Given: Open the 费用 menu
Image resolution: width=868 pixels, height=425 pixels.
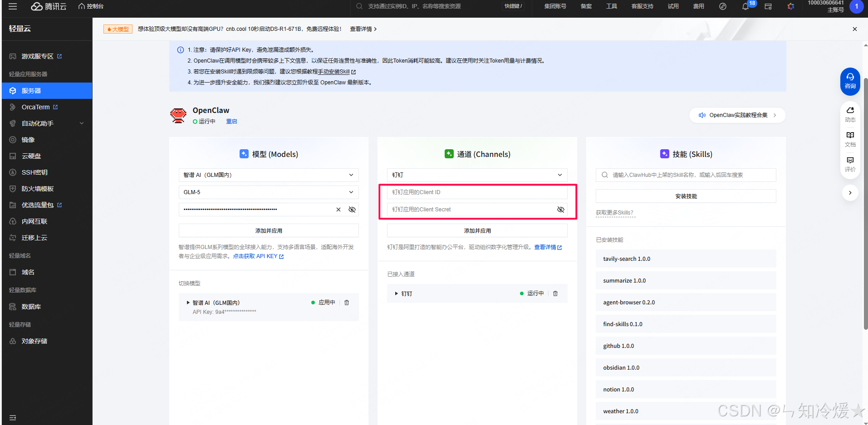Looking at the screenshot, I should (x=699, y=6).
